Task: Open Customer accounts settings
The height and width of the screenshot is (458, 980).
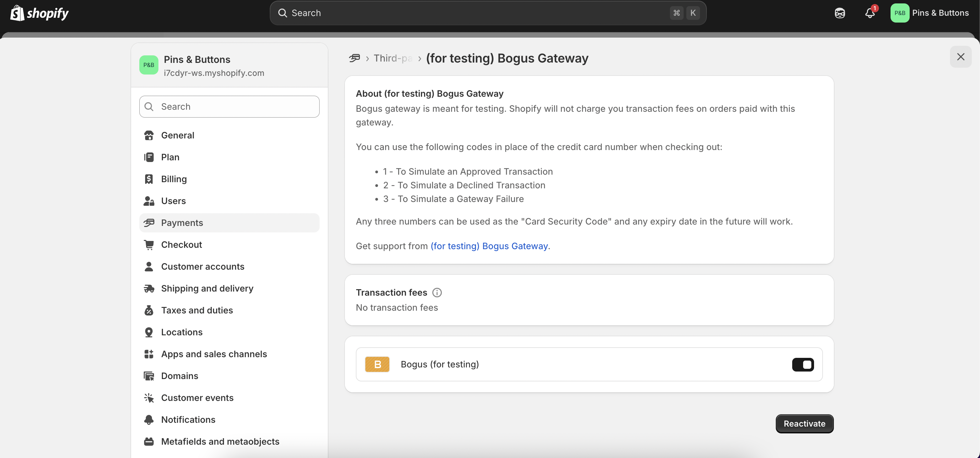Action: 202,267
